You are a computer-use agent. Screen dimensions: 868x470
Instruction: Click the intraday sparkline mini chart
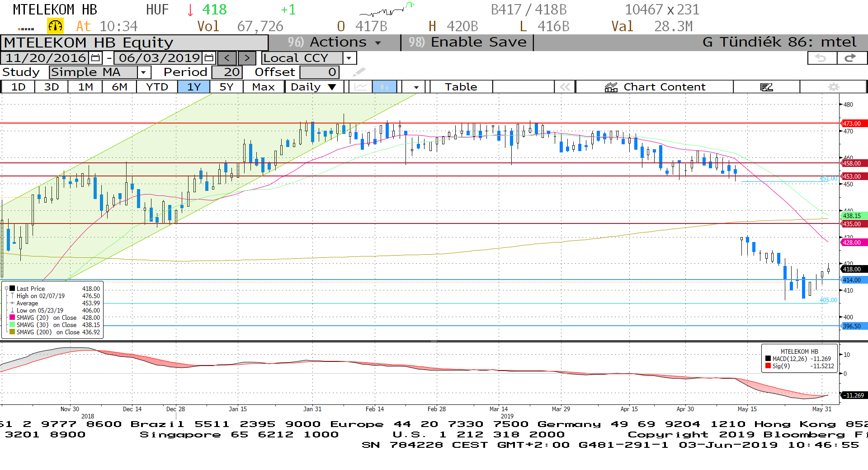386,9
